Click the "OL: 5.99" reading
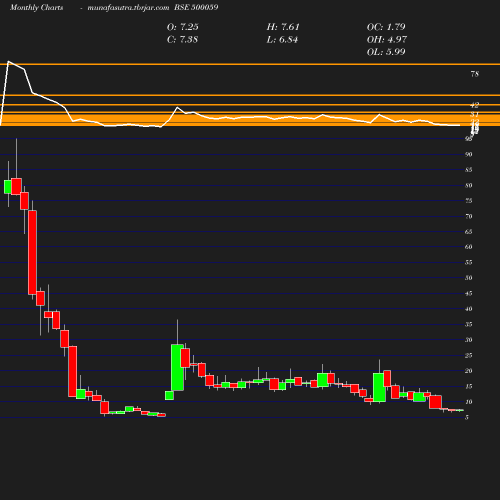Screen dimensions: 500x500 386,52
